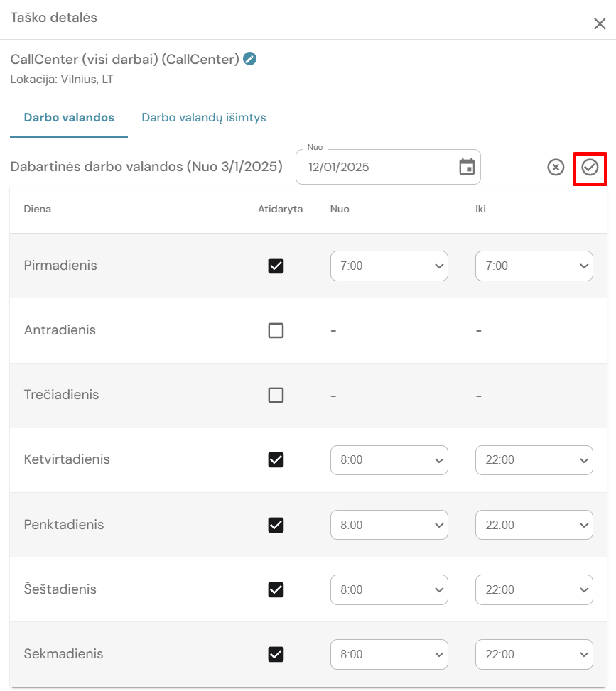Cancel editing with the circled X icon
This screenshot has width=616, height=691.
[x=556, y=167]
